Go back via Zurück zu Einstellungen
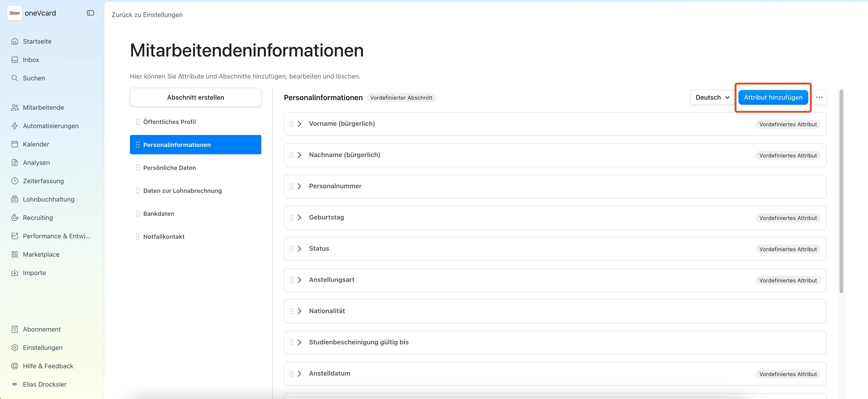Viewport: 868px width, 399px height. 147,15
